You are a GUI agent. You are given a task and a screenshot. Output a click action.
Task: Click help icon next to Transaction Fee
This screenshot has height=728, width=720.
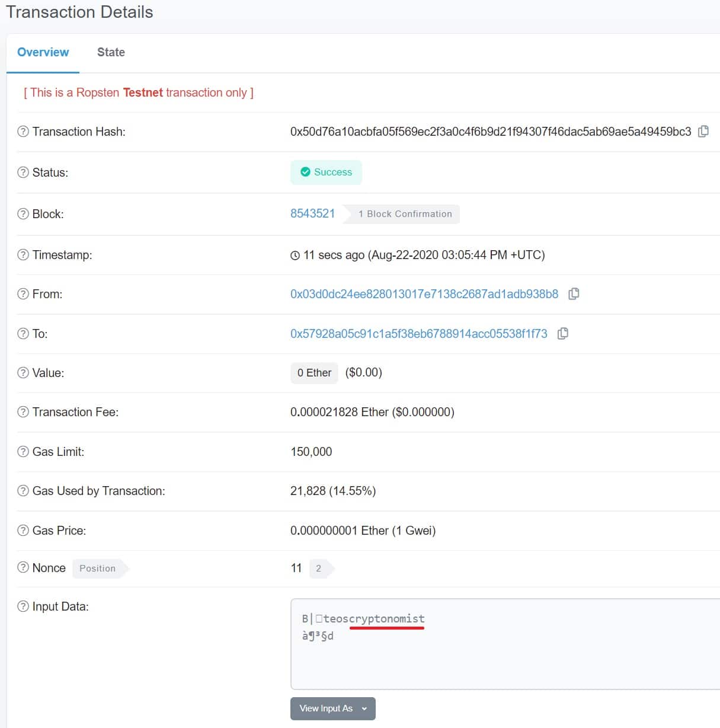coord(23,412)
